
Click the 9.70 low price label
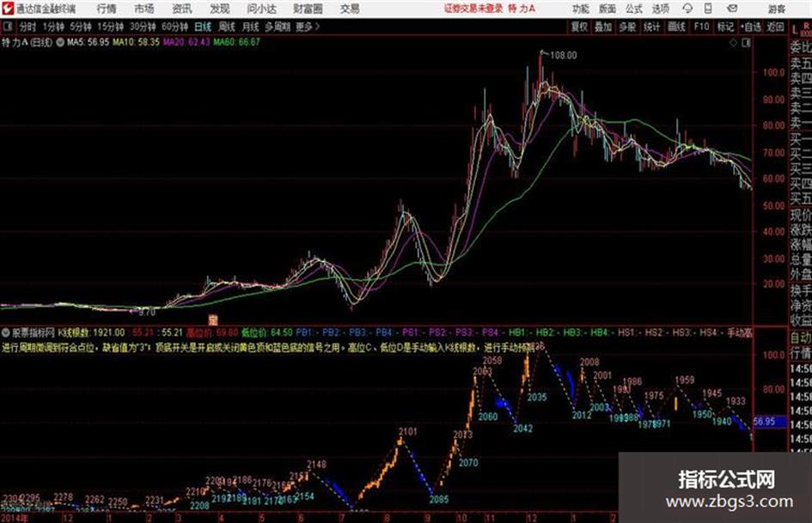[x=147, y=313]
